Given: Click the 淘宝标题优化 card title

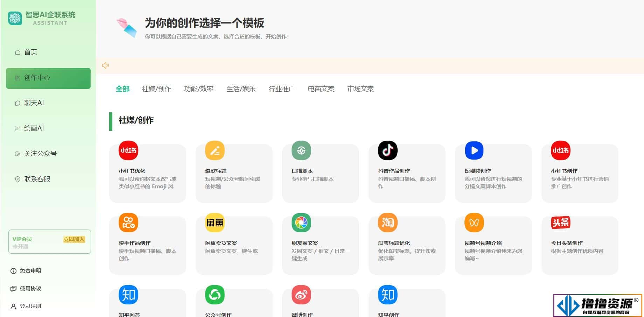Looking at the screenshot, I should 394,243.
